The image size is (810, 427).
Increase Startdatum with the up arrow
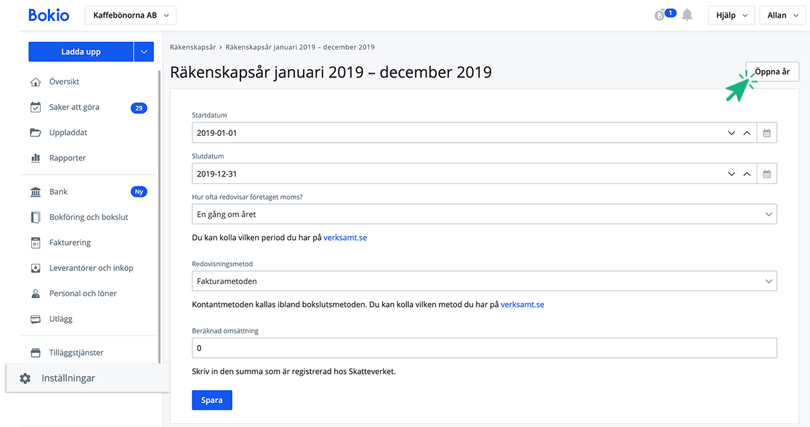point(746,133)
